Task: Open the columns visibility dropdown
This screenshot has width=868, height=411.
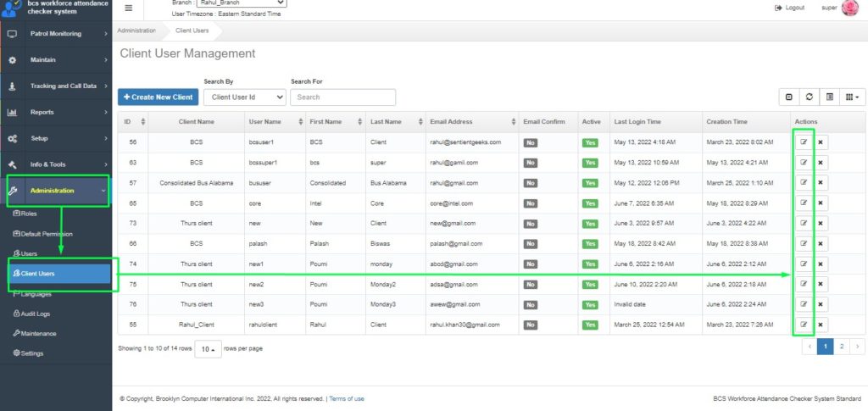Action: (x=853, y=97)
